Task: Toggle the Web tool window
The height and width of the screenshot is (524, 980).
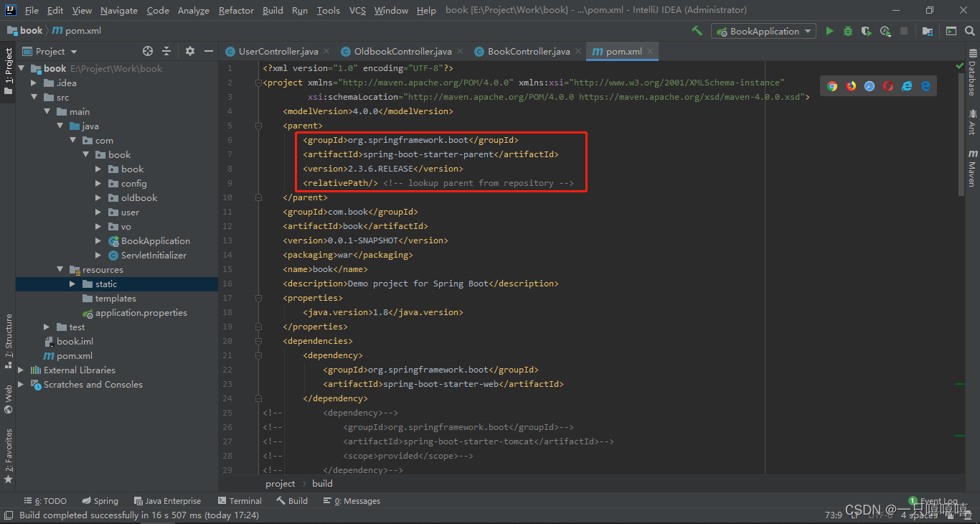Action: (x=8, y=400)
